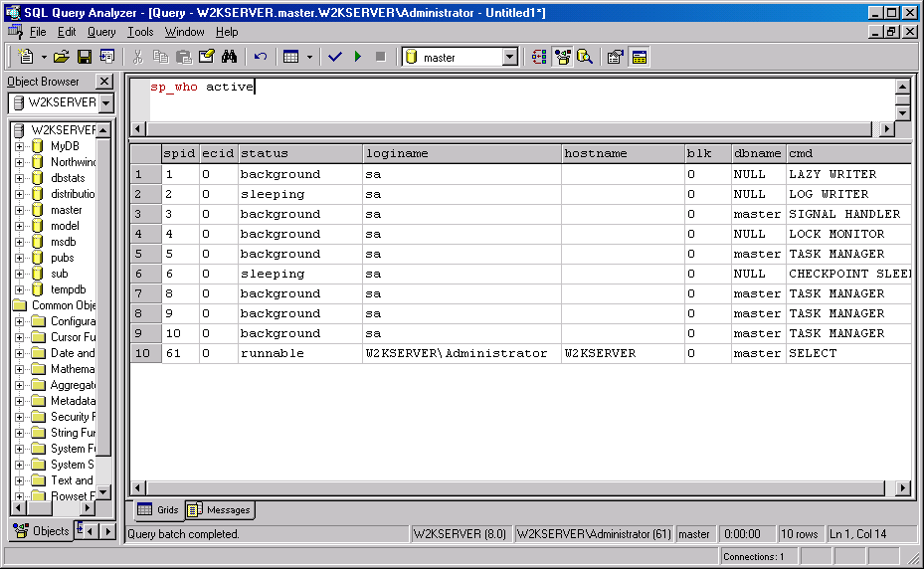
Task: Select the tempdb database in tree
Action: point(69,289)
